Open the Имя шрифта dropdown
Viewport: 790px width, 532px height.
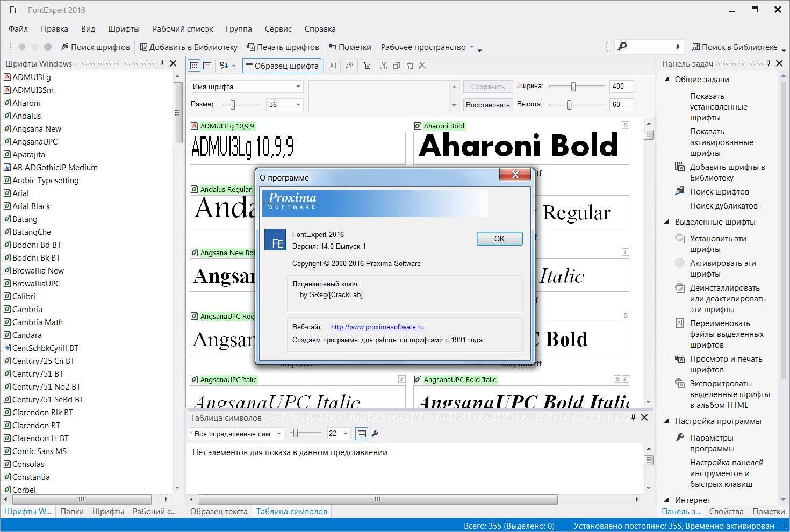tap(298, 87)
